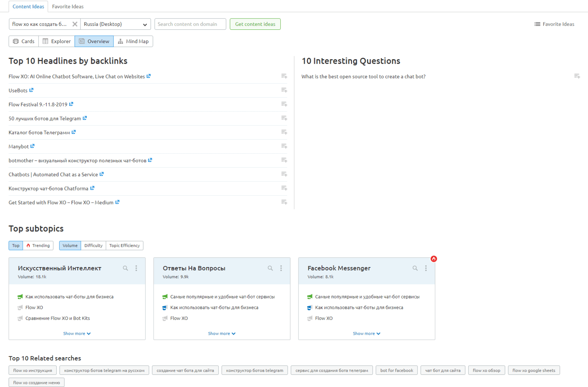Clear the topic search field with X icon

click(75, 24)
